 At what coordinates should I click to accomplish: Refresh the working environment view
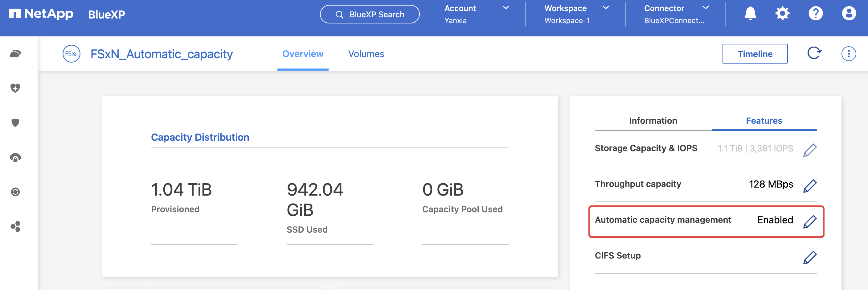click(814, 53)
